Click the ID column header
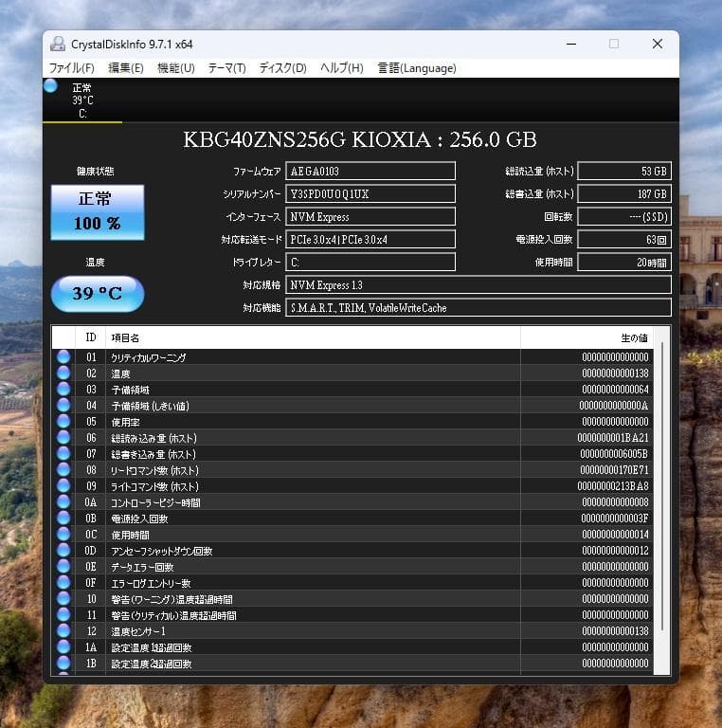This screenshot has height=728, width=722. tap(90, 337)
